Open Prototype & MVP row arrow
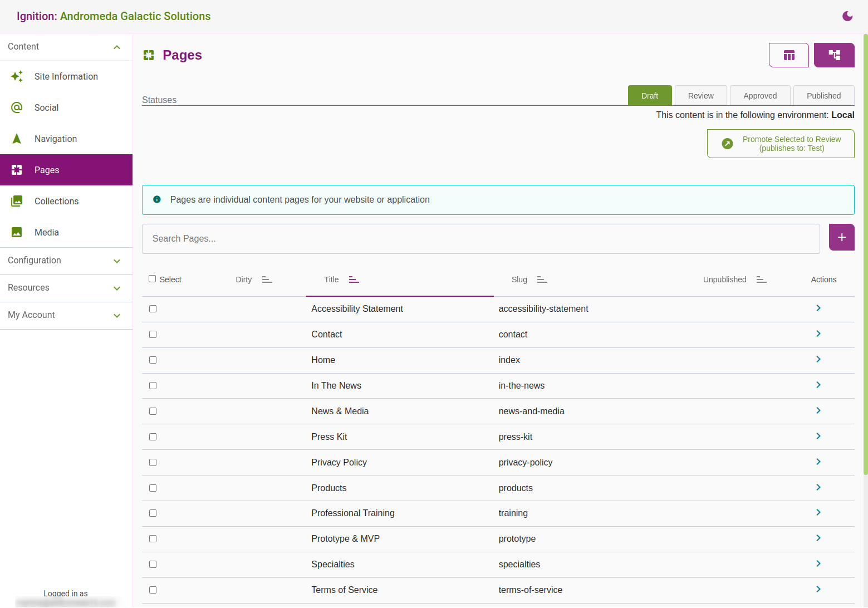Viewport: 868px width, 608px height. (x=818, y=538)
